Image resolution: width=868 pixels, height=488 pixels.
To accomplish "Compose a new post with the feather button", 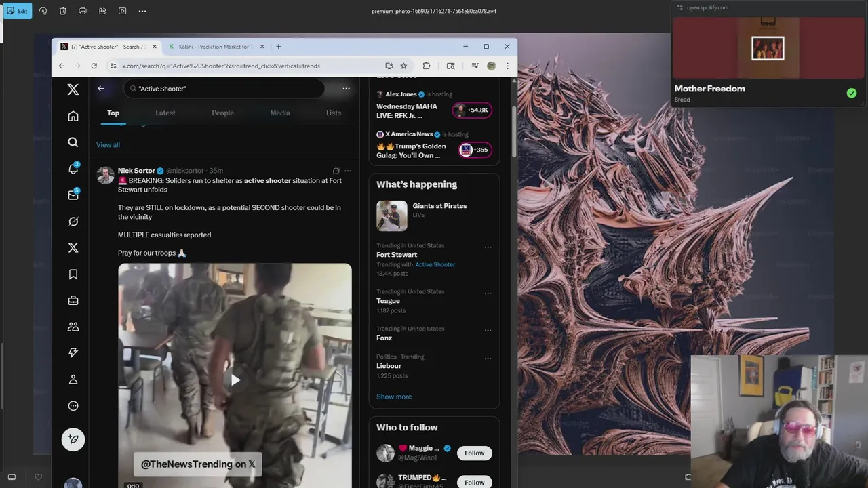I will 73,439.
